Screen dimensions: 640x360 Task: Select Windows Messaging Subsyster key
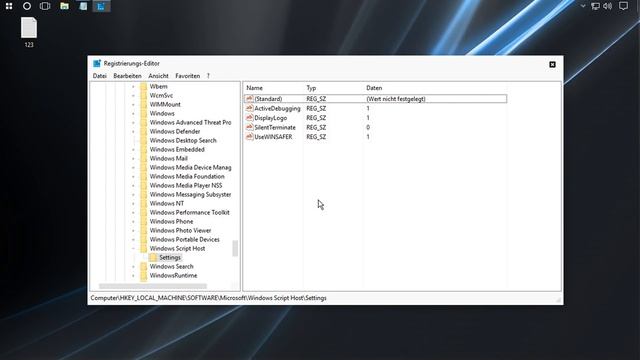190,194
